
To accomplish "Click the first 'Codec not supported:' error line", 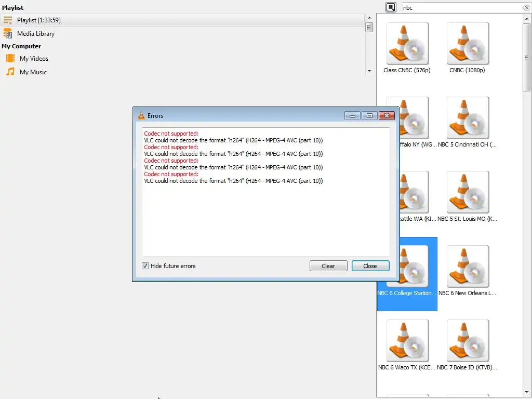I will (x=171, y=134).
